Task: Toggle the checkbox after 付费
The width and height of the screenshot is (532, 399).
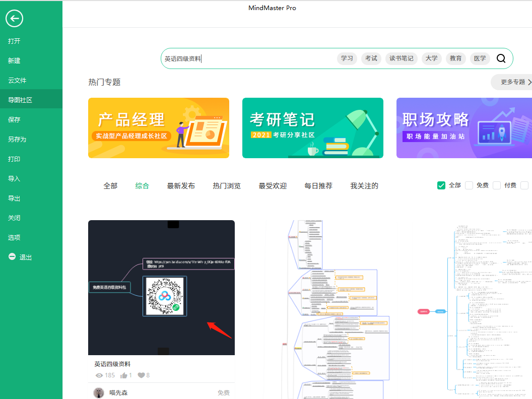Action: [524, 185]
